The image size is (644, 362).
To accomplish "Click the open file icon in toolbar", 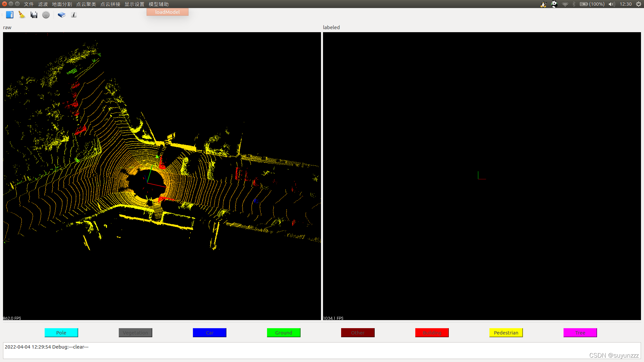I will point(9,15).
